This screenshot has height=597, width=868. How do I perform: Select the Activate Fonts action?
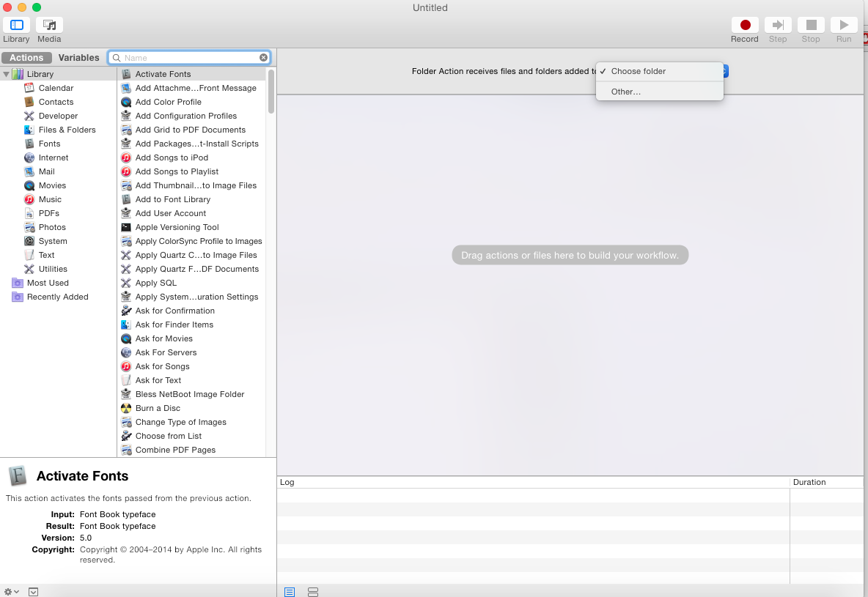(x=191, y=74)
